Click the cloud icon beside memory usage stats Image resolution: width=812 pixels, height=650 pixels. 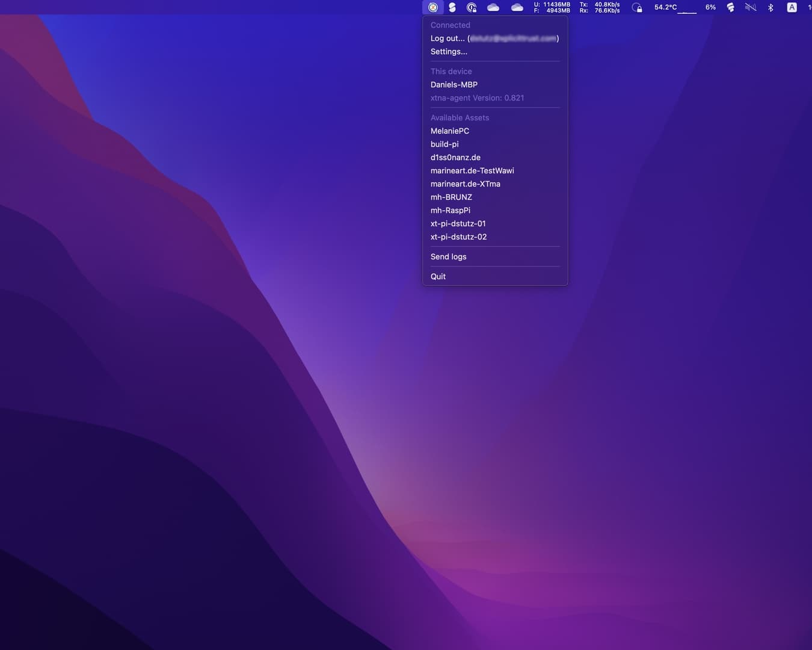coord(517,7)
